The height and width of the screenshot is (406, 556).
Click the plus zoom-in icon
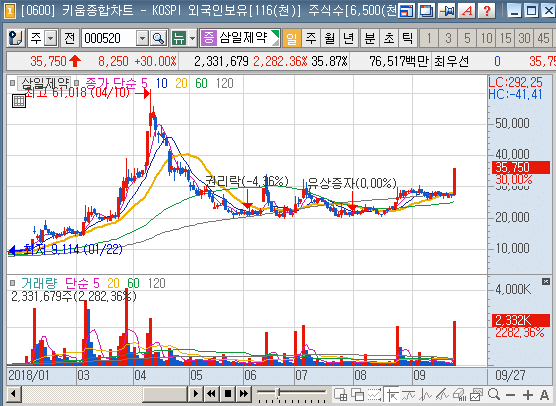tap(528, 394)
